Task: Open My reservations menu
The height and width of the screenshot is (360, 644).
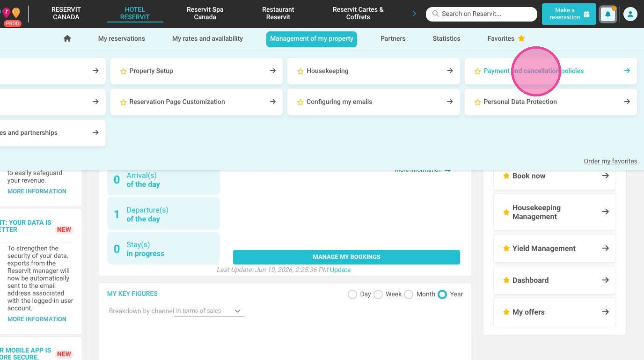Action: [122, 39]
